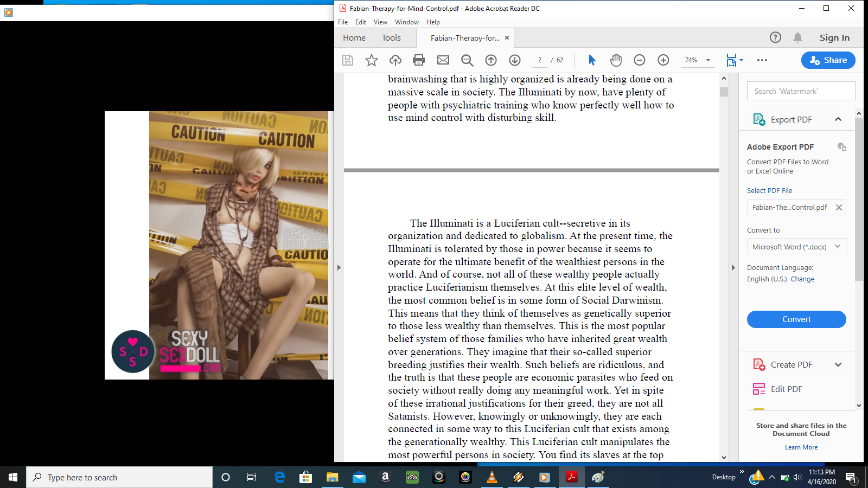
Task: Open the Edit menu
Action: (361, 22)
